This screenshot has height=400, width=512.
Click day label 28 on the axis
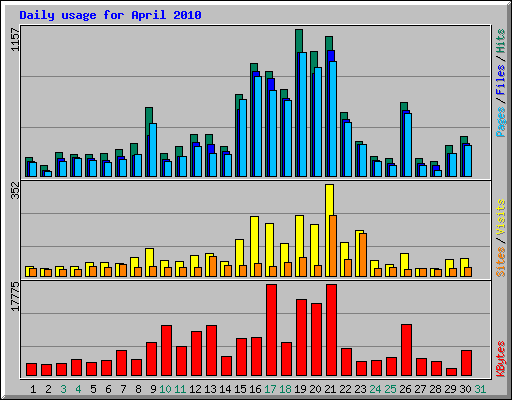tap(435, 389)
